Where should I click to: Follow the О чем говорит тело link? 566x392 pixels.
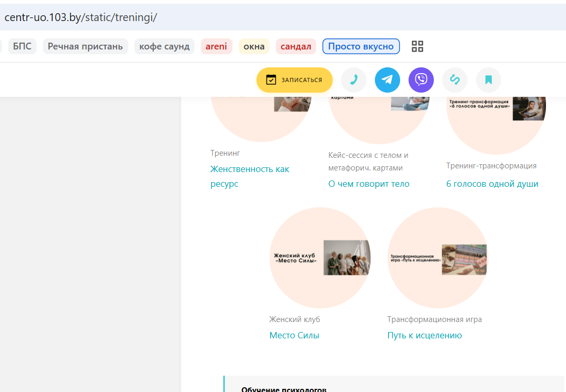(x=369, y=184)
